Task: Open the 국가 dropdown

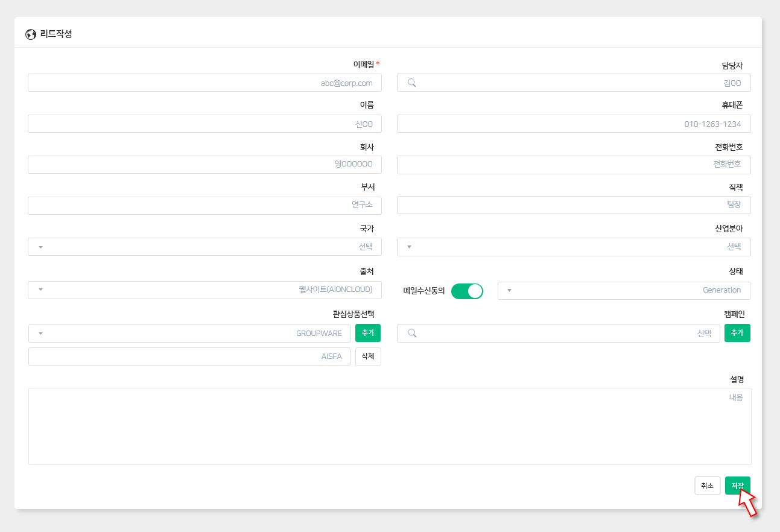Action: (x=205, y=247)
